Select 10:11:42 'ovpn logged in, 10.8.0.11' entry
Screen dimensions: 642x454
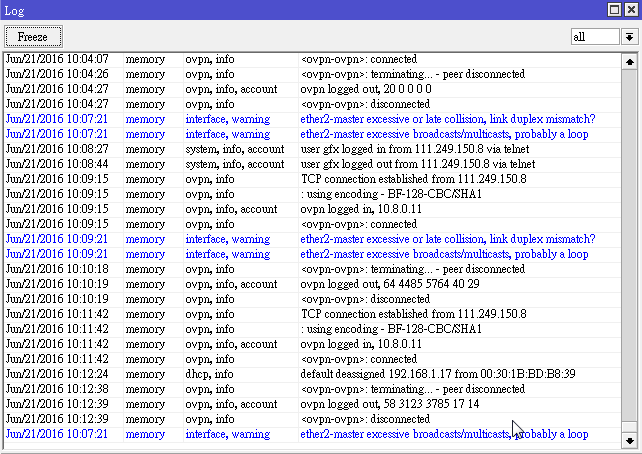point(313,344)
